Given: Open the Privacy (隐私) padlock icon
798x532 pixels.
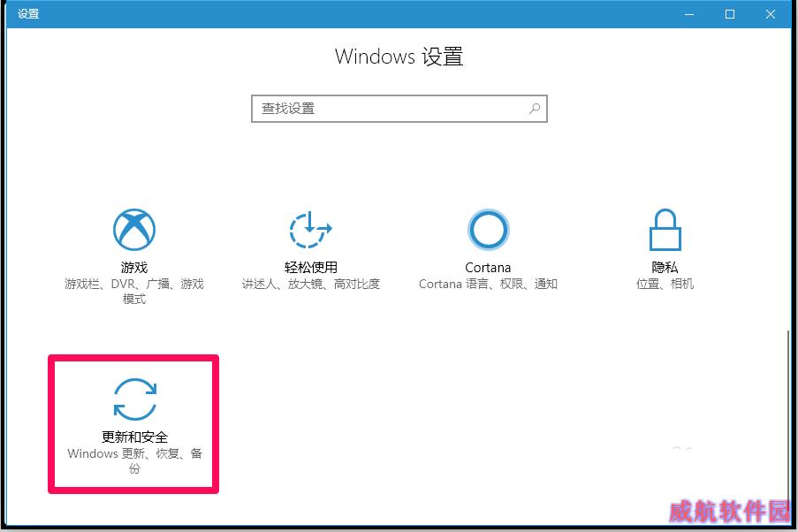Looking at the screenshot, I should [665, 230].
